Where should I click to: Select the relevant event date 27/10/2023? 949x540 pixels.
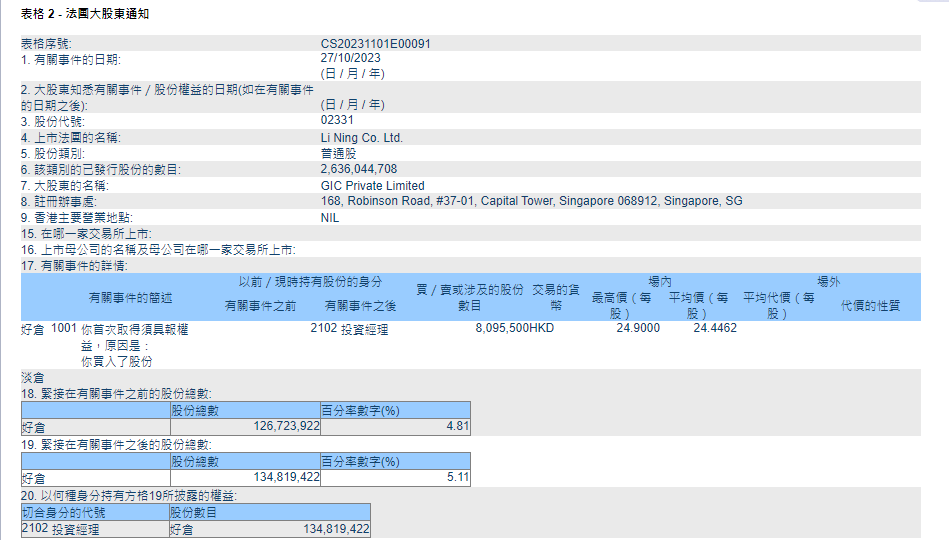point(350,58)
